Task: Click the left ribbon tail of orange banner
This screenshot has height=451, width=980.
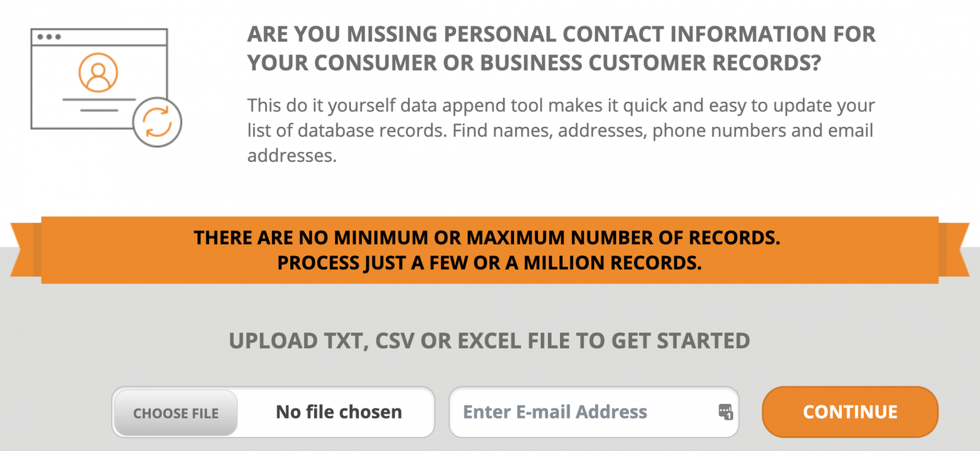Action: click(x=26, y=249)
